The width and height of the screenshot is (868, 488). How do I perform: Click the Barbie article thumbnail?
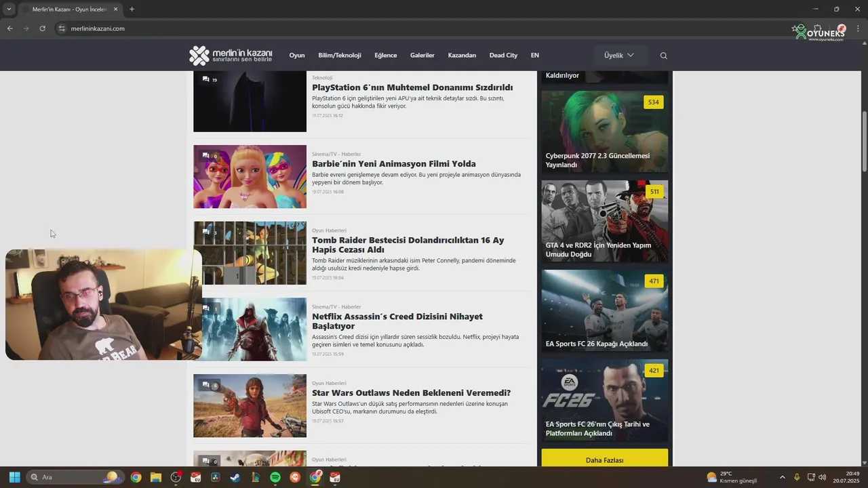250,176
